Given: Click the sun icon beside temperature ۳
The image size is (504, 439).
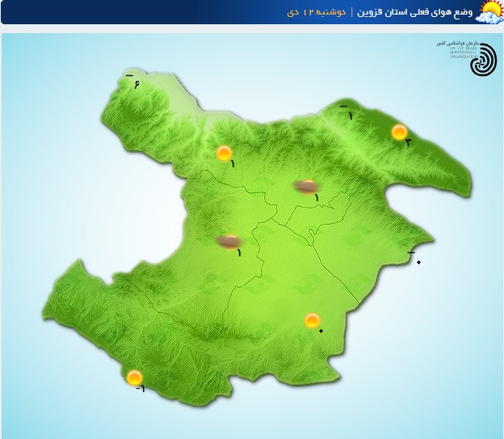Looking at the screenshot, I should (x=399, y=132).
